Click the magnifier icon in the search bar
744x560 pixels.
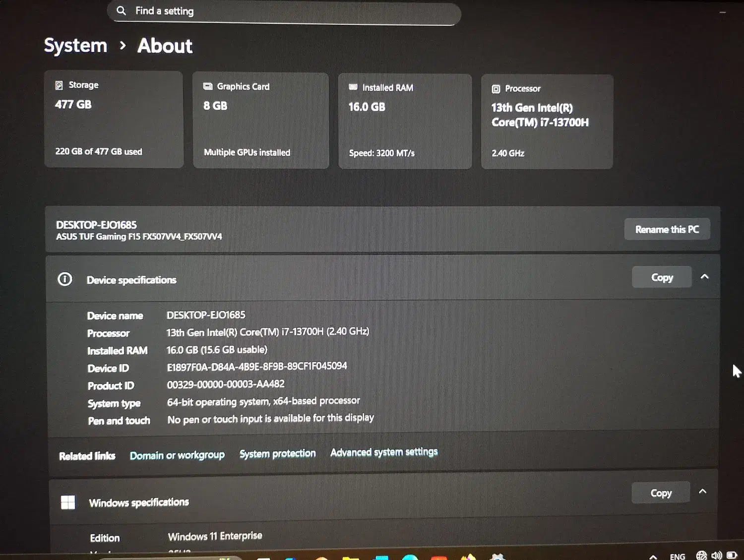point(121,10)
